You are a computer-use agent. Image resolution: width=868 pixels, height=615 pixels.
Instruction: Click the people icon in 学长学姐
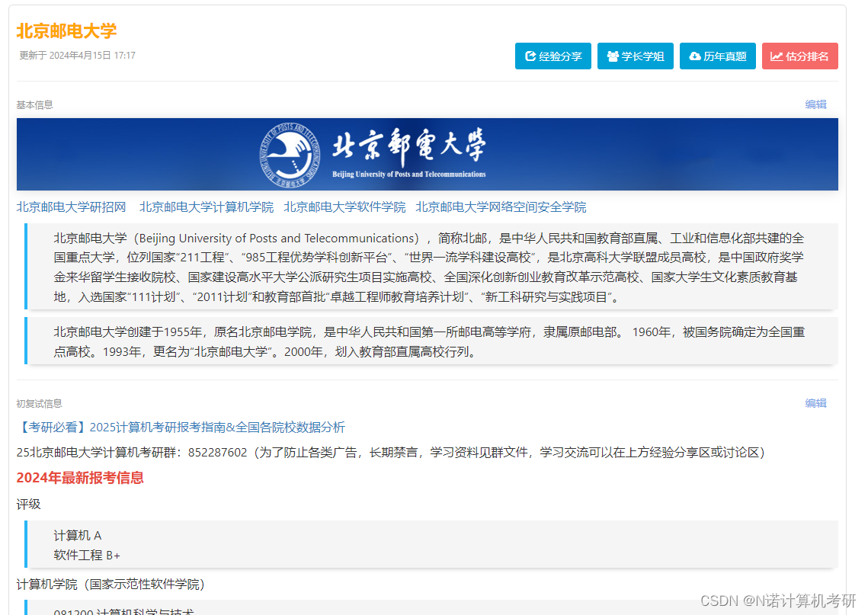tap(612, 56)
